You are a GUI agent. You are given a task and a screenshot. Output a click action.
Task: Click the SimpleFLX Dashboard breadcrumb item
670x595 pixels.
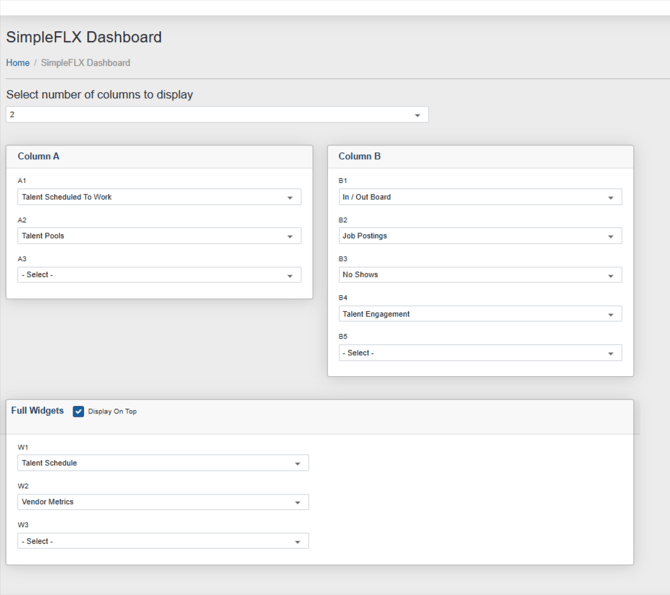pos(85,63)
